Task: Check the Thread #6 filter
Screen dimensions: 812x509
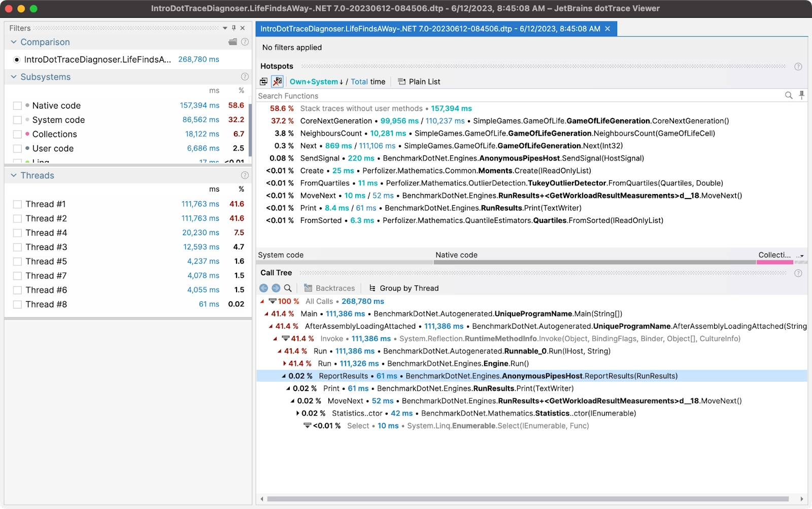Action: coord(17,290)
